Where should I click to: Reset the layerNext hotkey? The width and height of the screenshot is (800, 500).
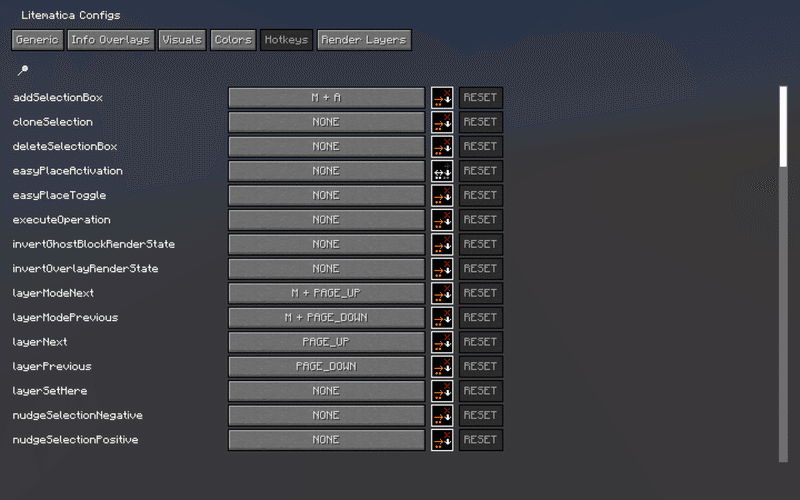pos(481,342)
